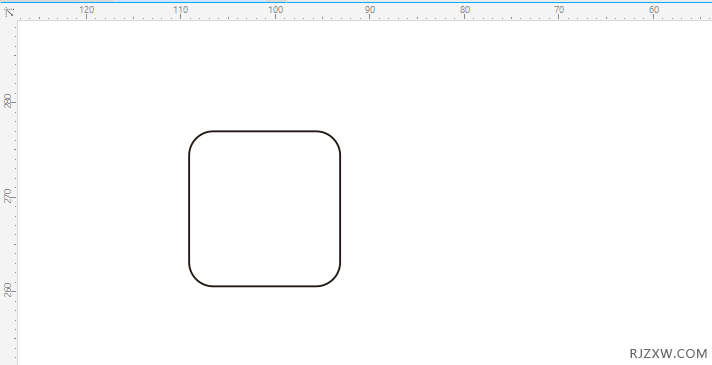Select the rounded rectangle shape on the canvas
Viewport: 712px width, 365px height.
pos(265,209)
